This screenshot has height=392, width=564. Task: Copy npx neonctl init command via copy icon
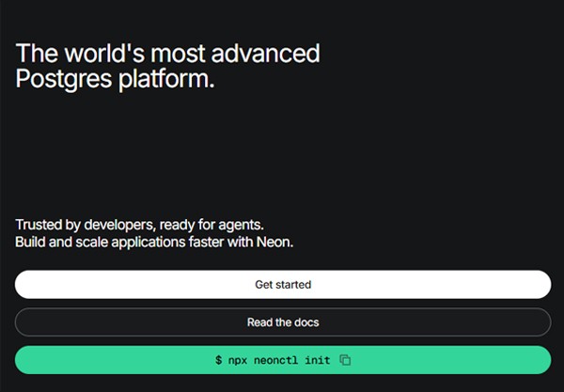coord(345,360)
